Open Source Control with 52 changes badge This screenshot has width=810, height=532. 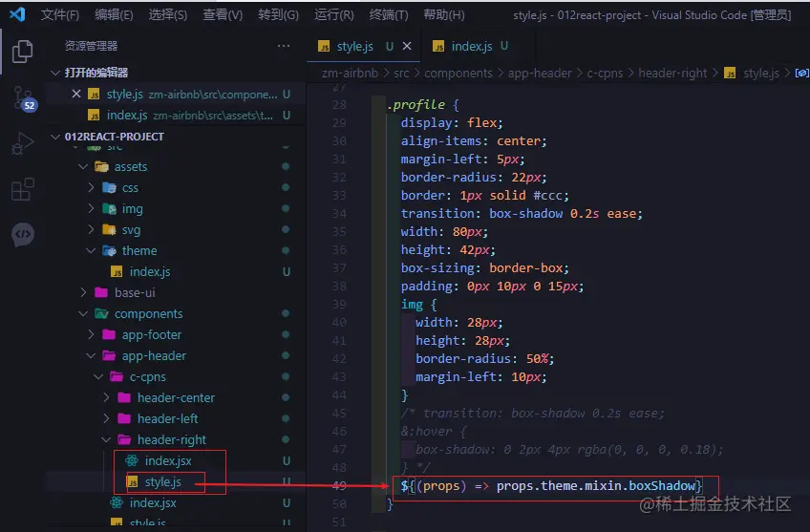[23, 98]
